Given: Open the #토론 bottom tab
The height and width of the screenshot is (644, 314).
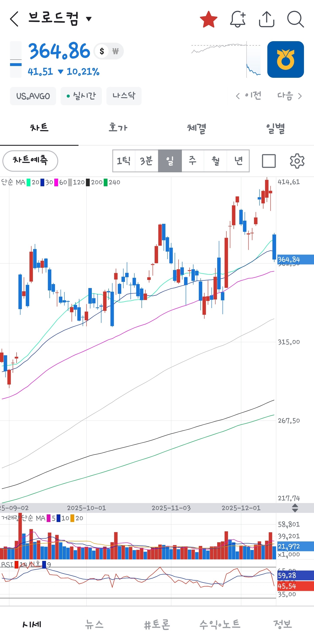Looking at the screenshot, I should [157, 624].
